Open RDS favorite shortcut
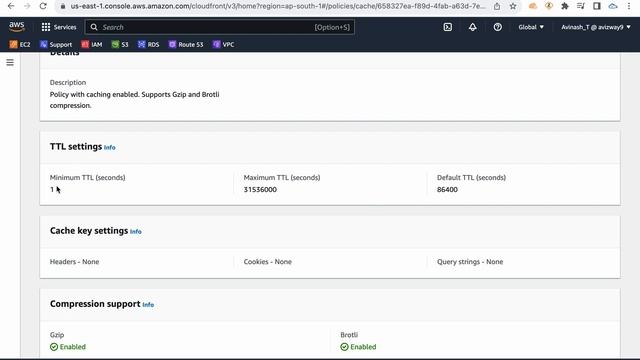Image resolution: width=640 pixels, height=360 pixels. coord(149,44)
